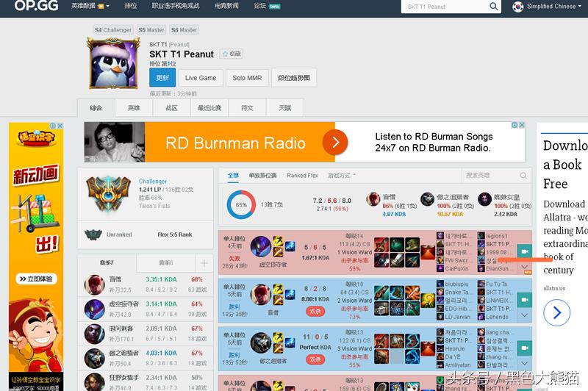Click the Korean flag region icon
Viewport: 588px width, 391px height.
point(518,7)
